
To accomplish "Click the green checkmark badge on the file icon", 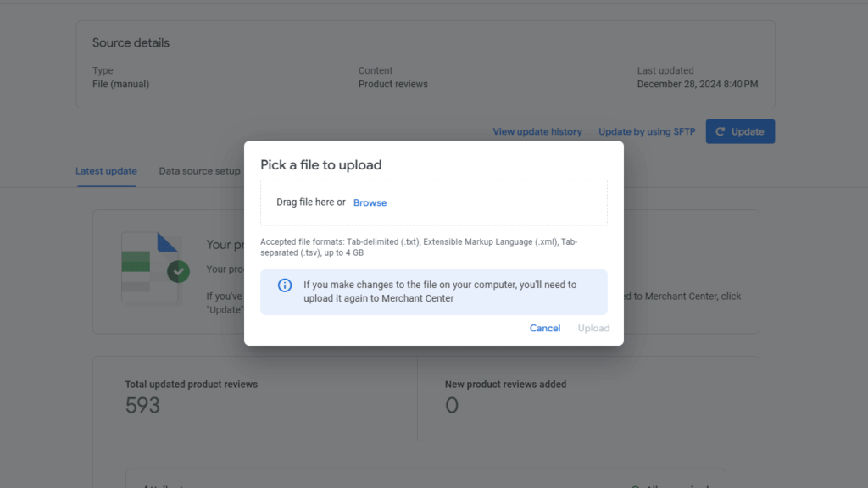I will click(178, 271).
